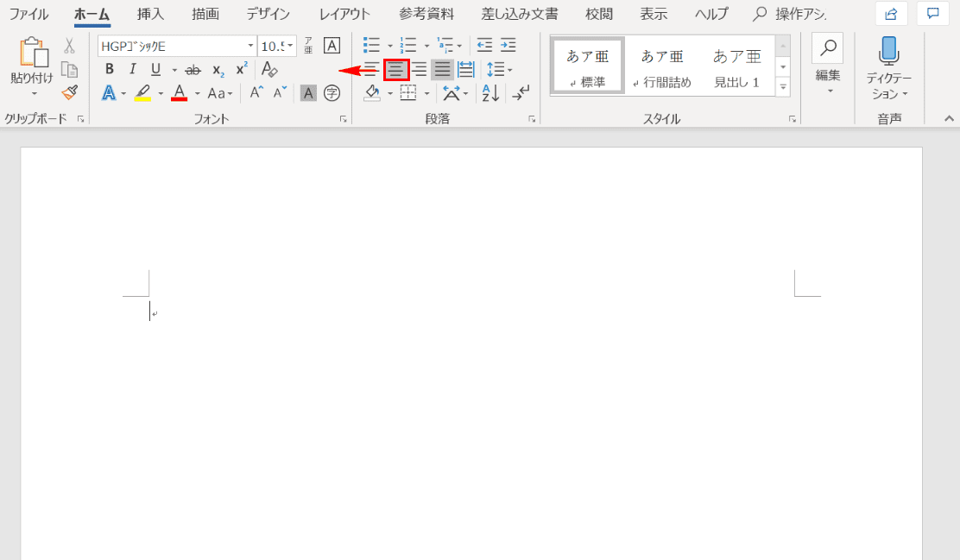The height and width of the screenshot is (560, 960).
Task: Click the Cut scissors icon
Action: pos(69,46)
